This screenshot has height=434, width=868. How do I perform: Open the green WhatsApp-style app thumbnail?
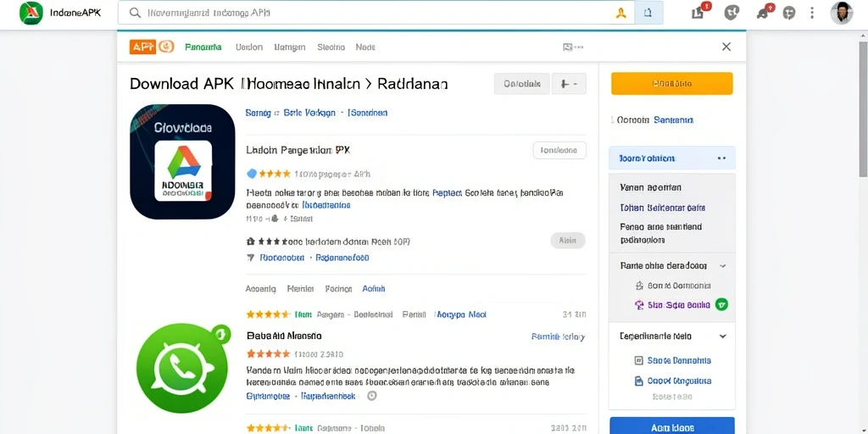(182, 369)
